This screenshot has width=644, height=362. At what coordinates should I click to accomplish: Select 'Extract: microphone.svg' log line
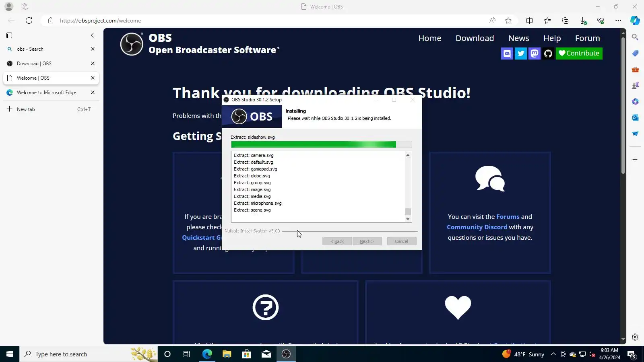pos(258,204)
